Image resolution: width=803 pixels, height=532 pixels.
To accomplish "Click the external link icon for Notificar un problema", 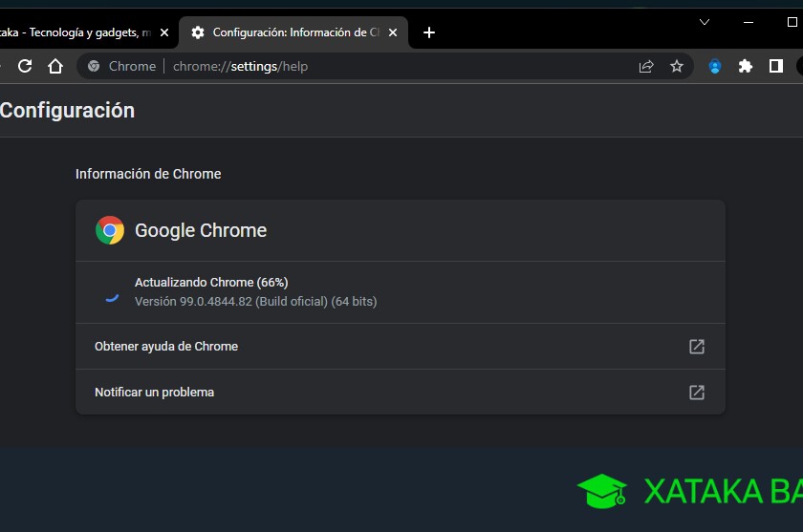I will point(697,393).
